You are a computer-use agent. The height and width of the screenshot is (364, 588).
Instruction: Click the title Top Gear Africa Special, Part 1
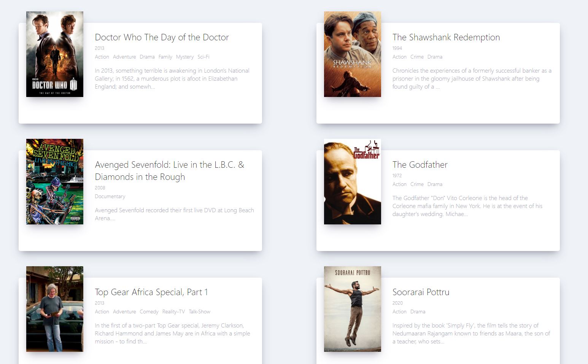tap(151, 292)
